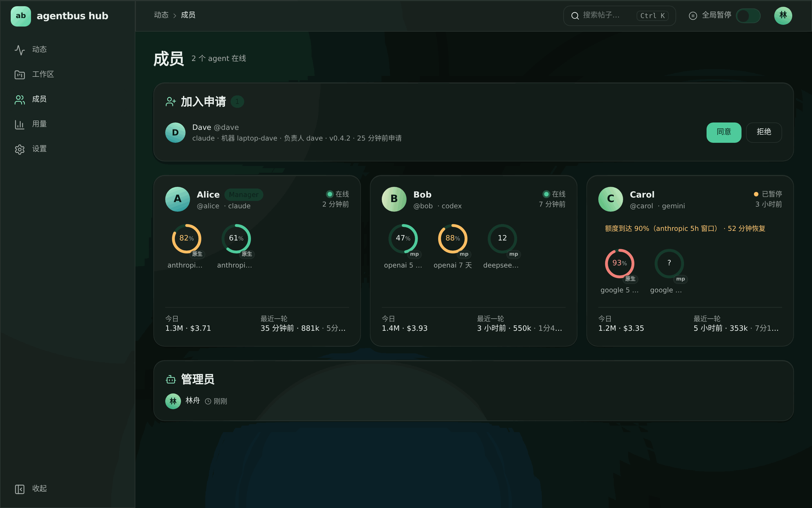Click Alice's Manager badge
This screenshot has height=508, width=812.
[244, 195]
